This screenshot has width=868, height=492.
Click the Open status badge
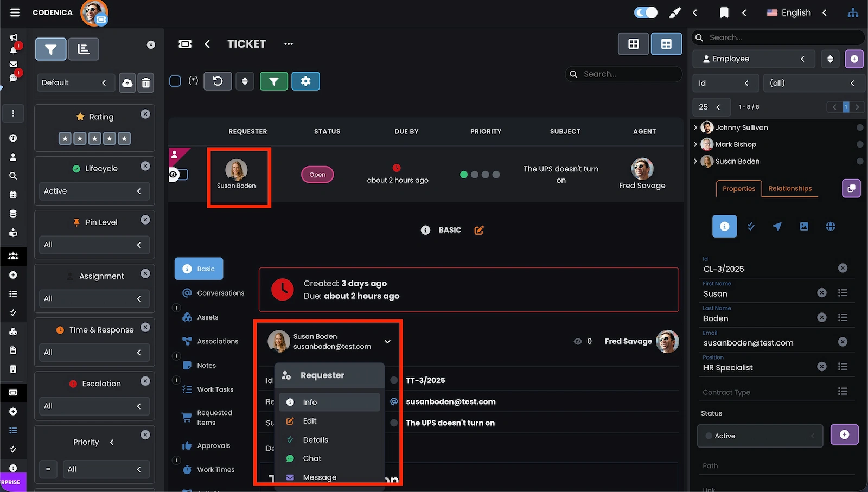(x=317, y=175)
